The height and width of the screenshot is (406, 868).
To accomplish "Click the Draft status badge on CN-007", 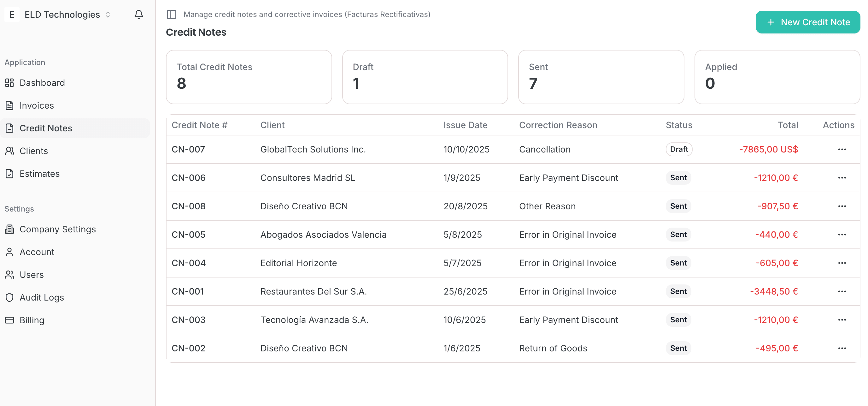I will pos(679,149).
